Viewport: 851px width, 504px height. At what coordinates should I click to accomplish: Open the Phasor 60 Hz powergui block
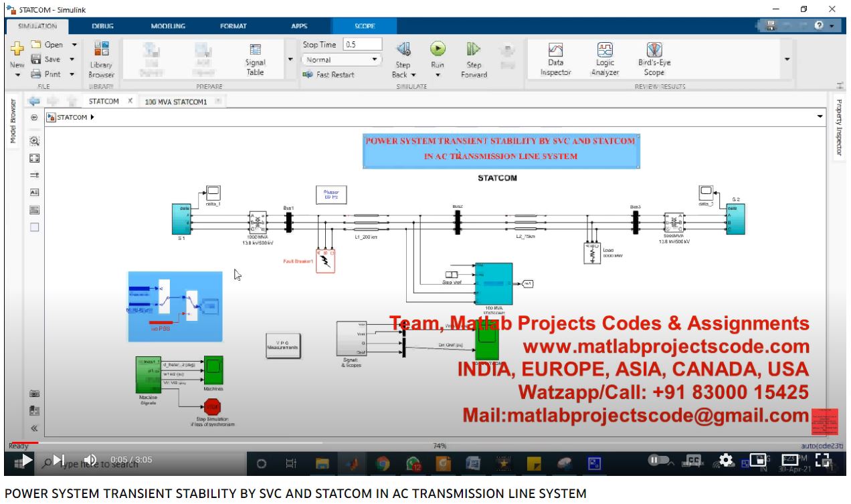(x=332, y=195)
